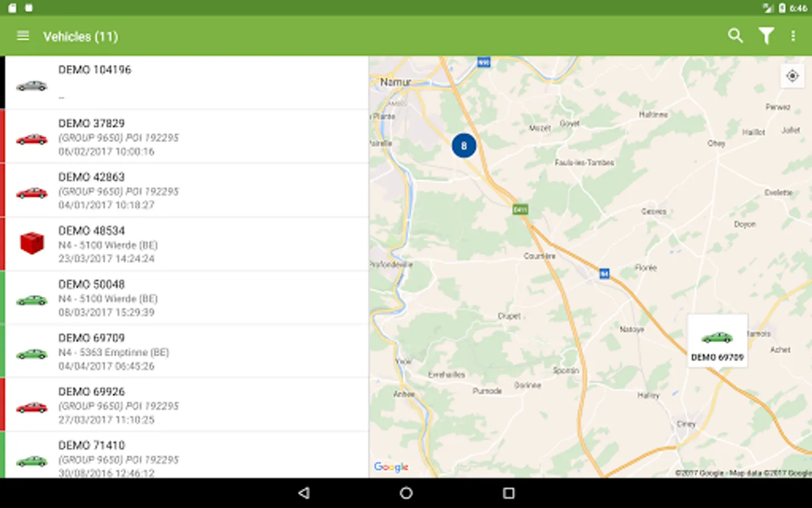Select the gray car of DEMO 104196
This screenshot has height=508, width=812.
pyautogui.click(x=32, y=86)
